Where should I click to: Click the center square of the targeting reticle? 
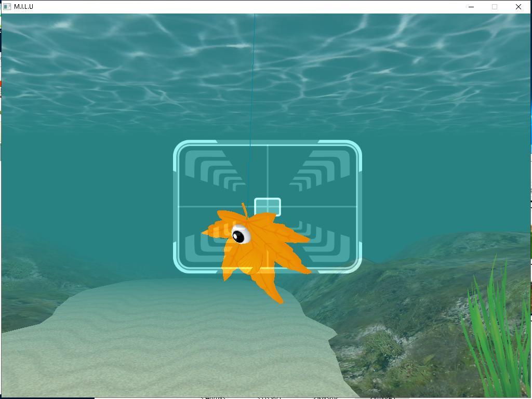pos(268,207)
